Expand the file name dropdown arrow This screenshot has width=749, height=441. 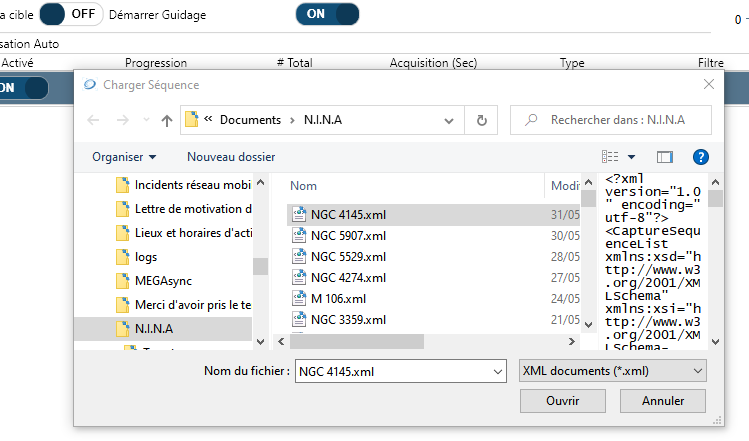pyautogui.click(x=498, y=371)
